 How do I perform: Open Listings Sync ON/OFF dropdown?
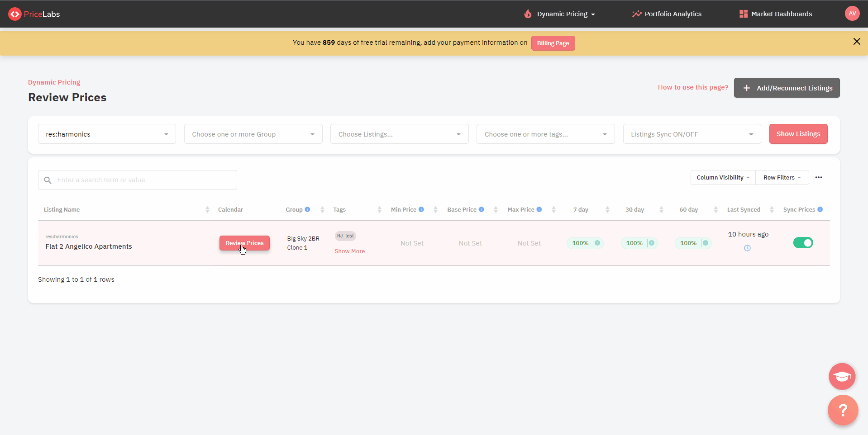point(692,134)
